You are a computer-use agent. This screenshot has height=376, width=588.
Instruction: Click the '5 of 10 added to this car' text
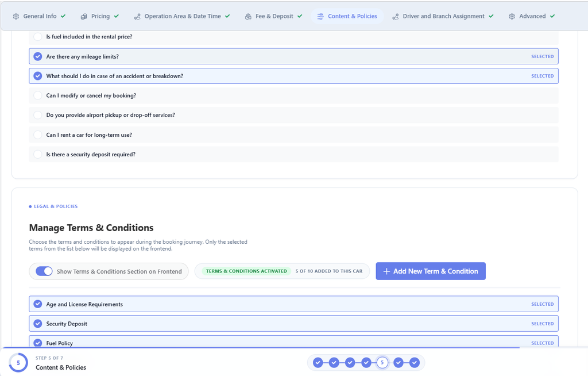(329, 271)
